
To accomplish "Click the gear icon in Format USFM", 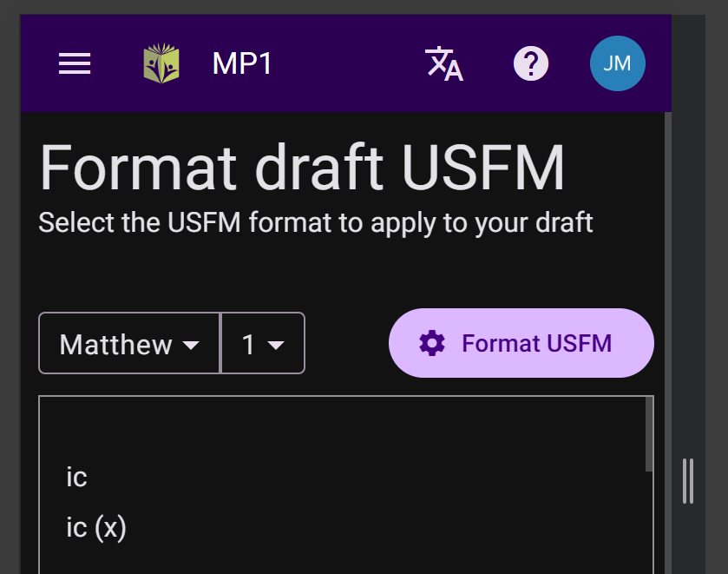I will [x=432, y=343].
